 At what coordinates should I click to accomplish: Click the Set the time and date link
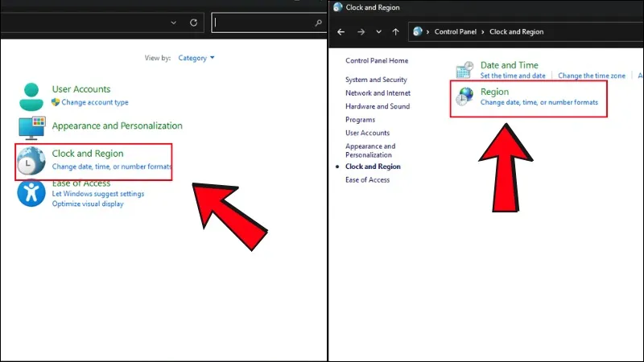[513, 76]
